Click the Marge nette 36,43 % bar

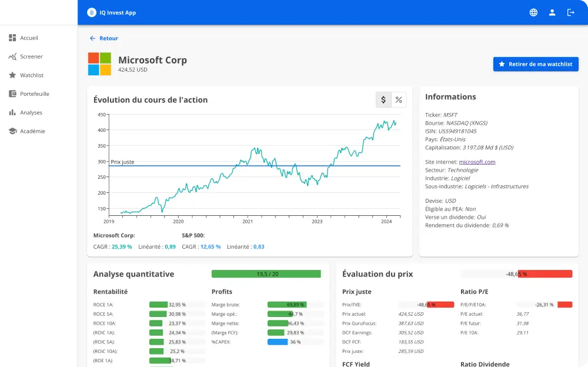coord(295,323)
